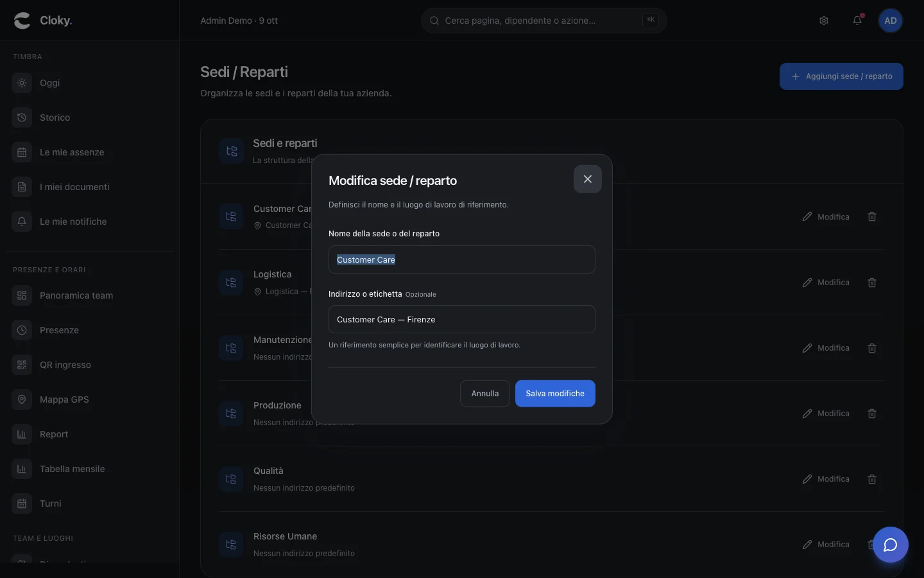
Task: Click the Report chart icon
Action: (x=22, y=434)
